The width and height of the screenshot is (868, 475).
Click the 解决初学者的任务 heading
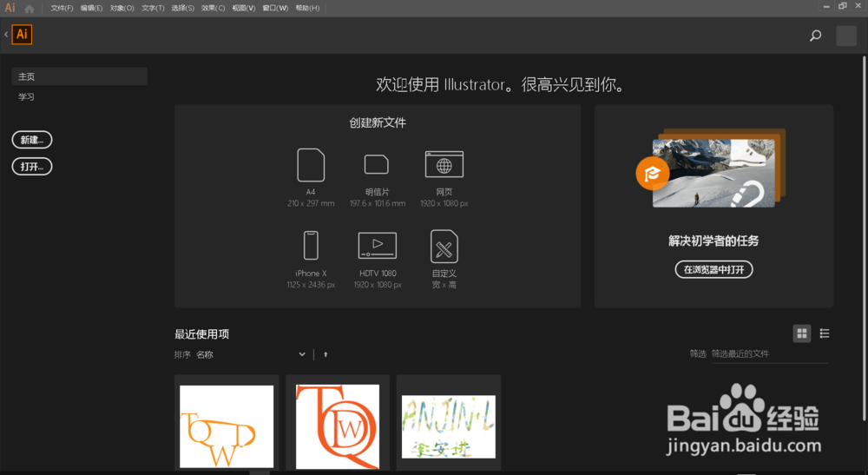click(x=713, y=241)
